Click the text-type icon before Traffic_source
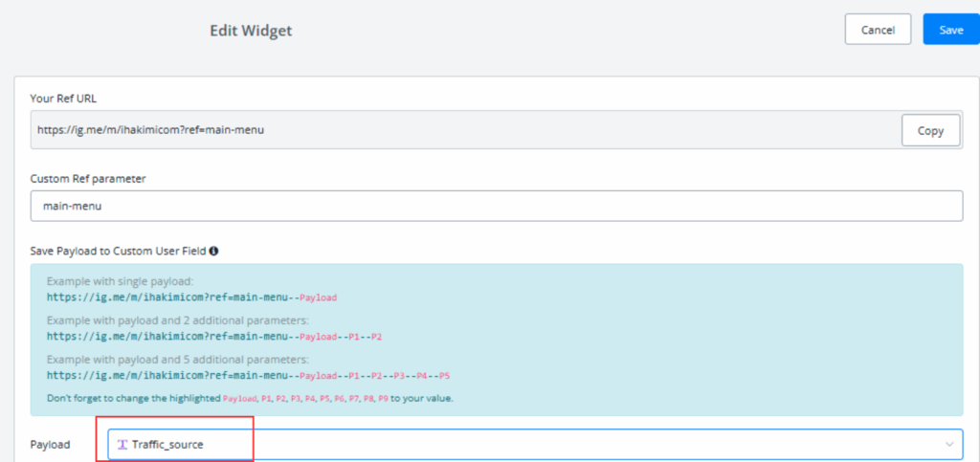 (x=122, y=445)
